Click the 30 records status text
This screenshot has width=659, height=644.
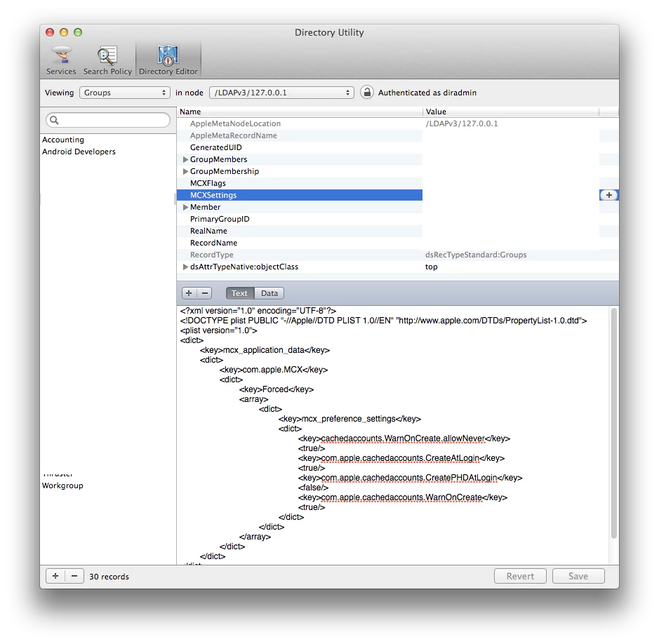(x=109, y=577)
